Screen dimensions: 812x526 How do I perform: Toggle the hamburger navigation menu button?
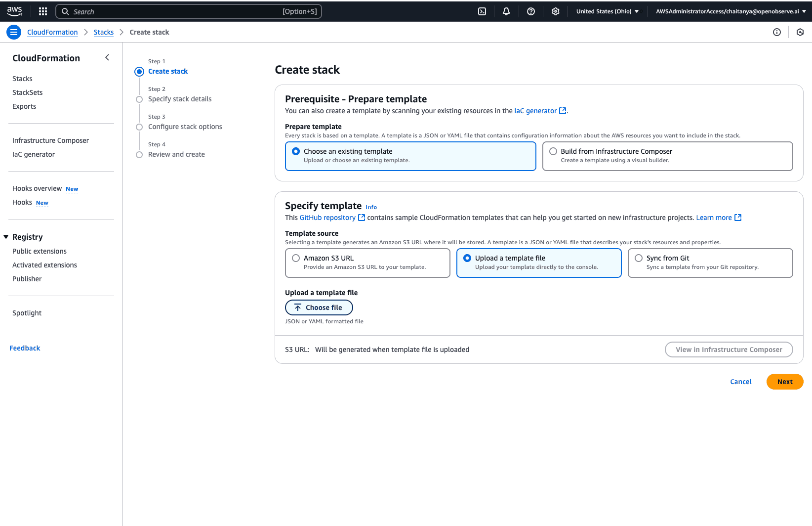(14, 32)
